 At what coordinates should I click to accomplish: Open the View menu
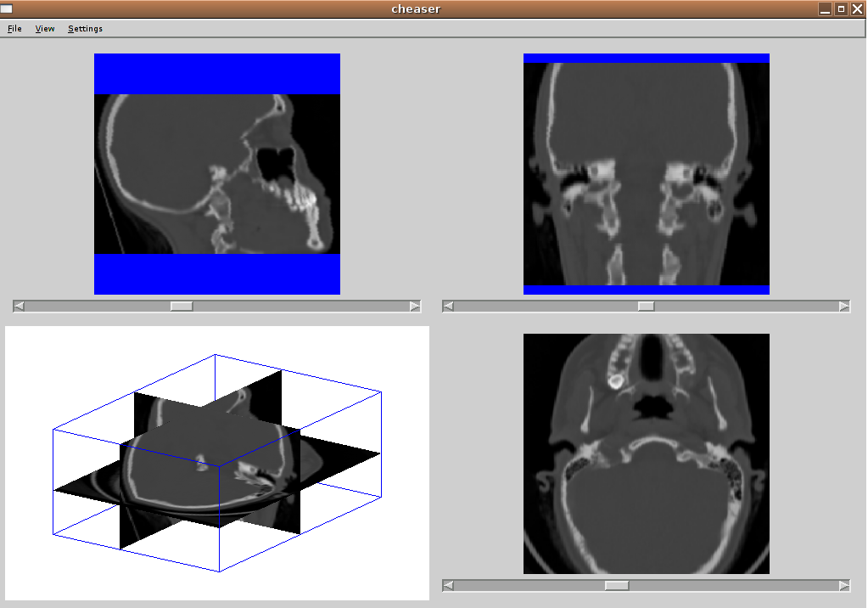45,29
